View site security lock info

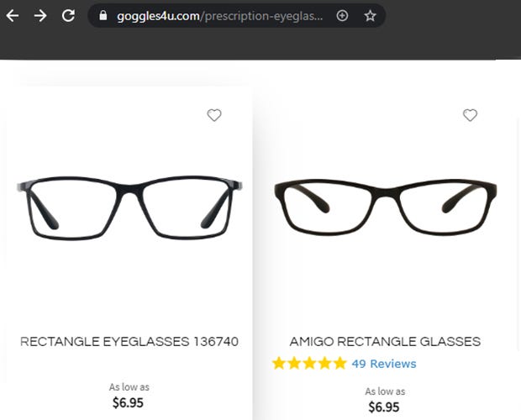click(104, 16)
